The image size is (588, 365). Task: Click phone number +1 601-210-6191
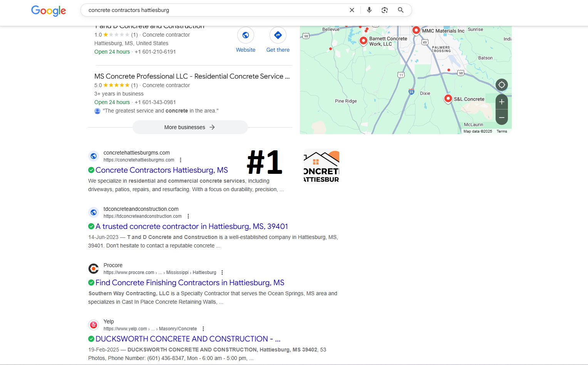(x=155, y=52)
